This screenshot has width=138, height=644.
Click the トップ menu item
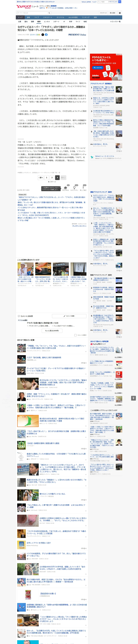coord(20,17)
